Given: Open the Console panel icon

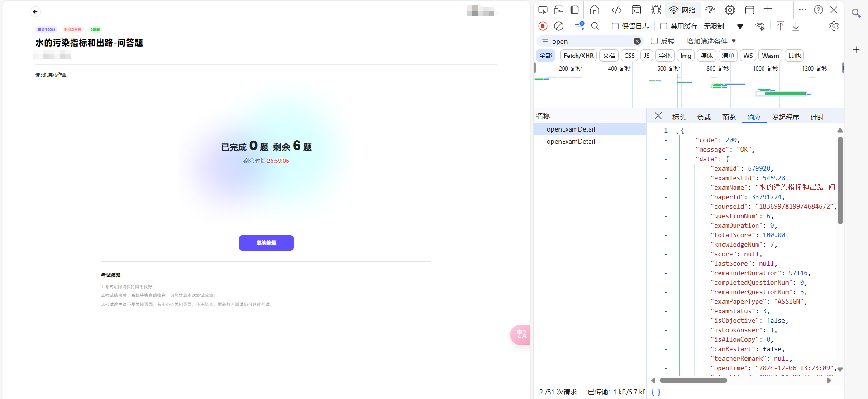Looking at the screenshot, I should pos(636,10).
